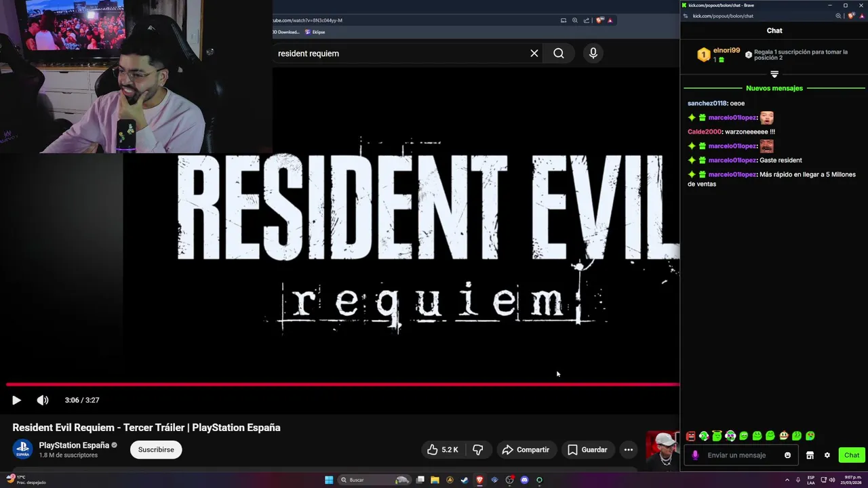Open Discord from the taskbar
868x488 pixels.
click(524, 480)
